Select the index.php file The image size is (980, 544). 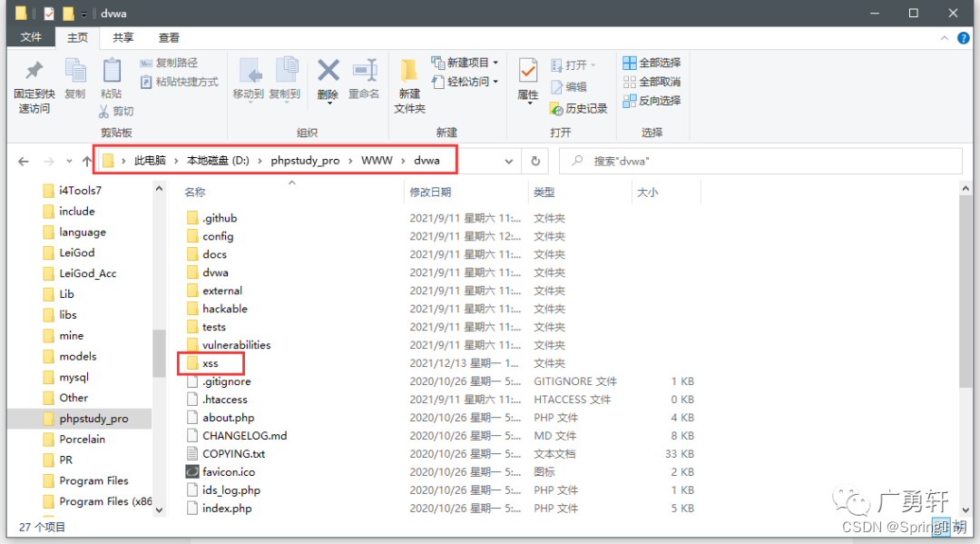coord(227,509)
